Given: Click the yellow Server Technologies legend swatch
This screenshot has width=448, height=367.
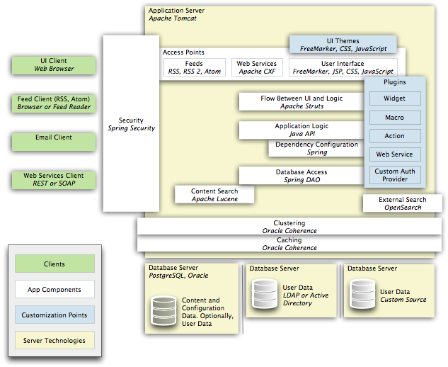Looking at the screenshot, I should tap(55, 340).
